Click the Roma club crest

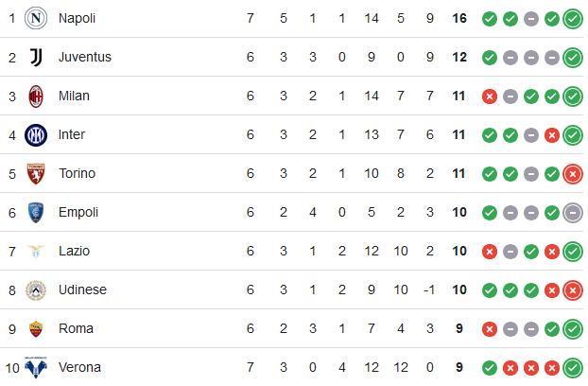(x=36, y=328)
